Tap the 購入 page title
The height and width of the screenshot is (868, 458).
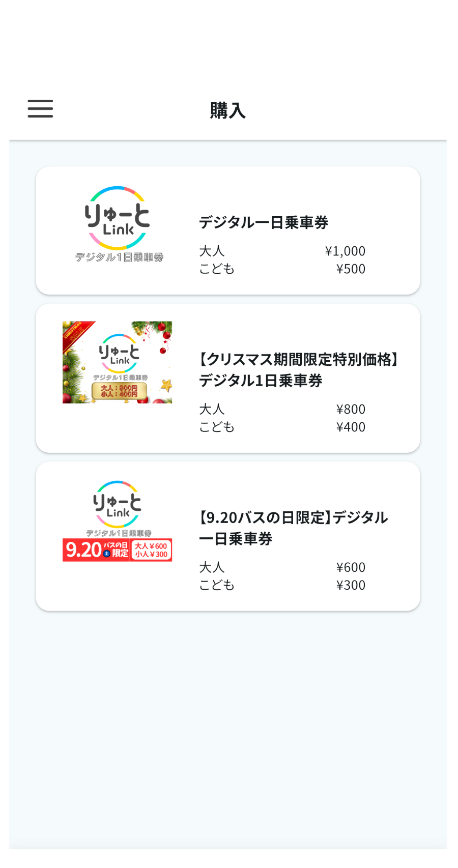click(227, 110)
